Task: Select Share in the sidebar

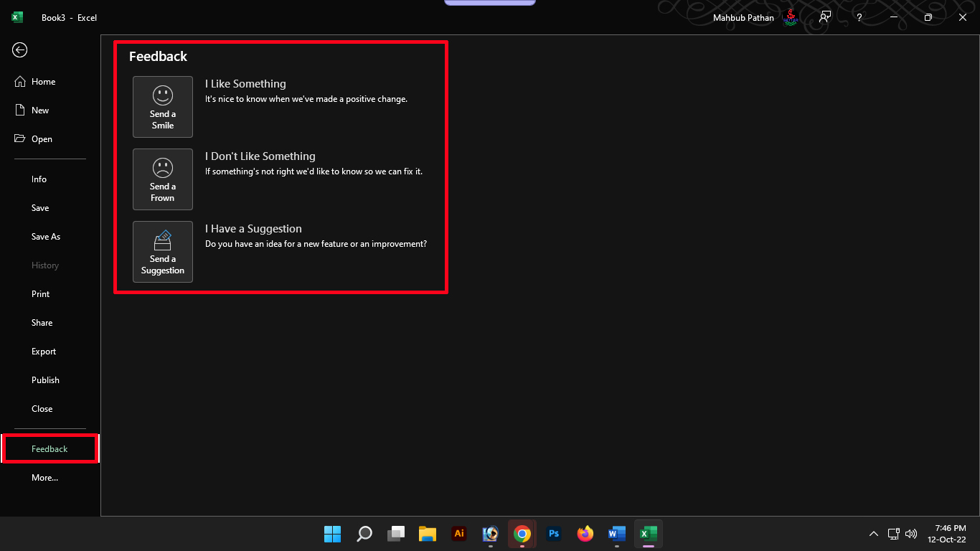Action: click(x=50, y=323)
